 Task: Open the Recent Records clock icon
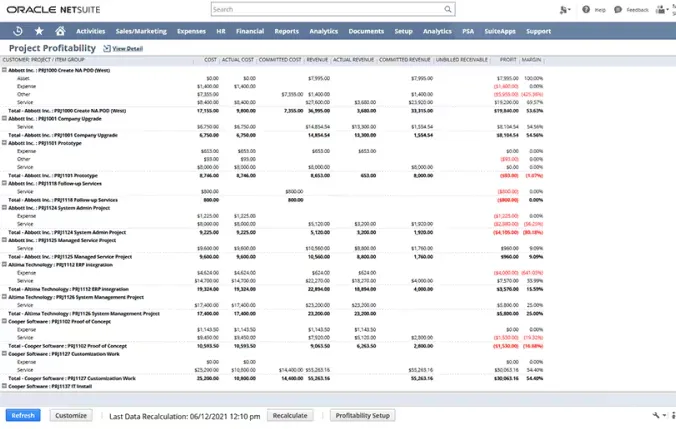pyautogui.click(x=18, y=31)
